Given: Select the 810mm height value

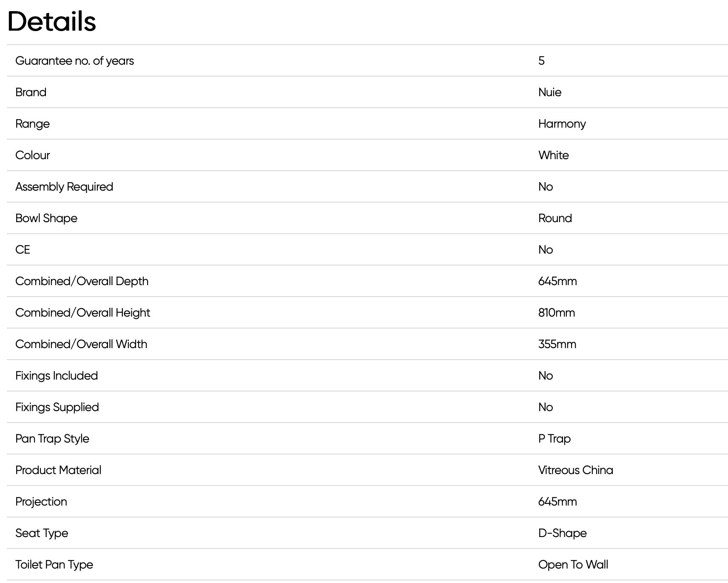Looking at the screenshot, I should point(556,313).
